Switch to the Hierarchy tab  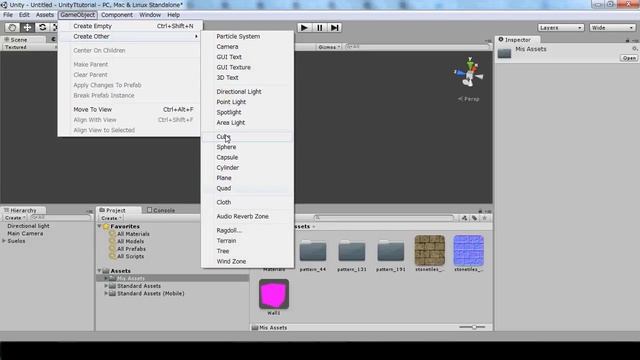(23, 210)
